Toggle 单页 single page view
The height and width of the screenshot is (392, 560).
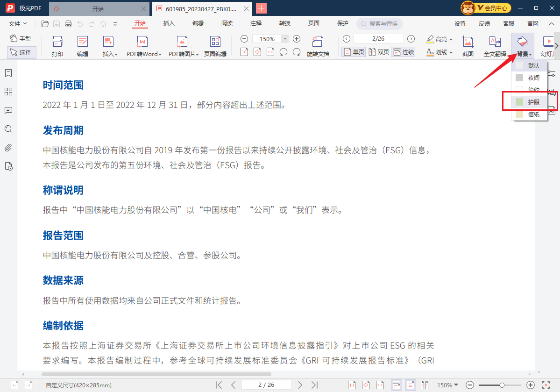354,52
